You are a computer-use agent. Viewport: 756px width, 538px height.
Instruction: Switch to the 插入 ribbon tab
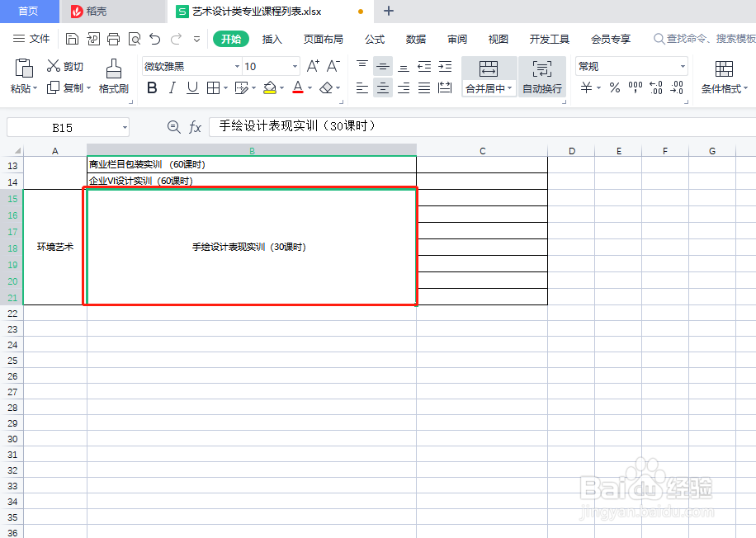pos(272,39)
